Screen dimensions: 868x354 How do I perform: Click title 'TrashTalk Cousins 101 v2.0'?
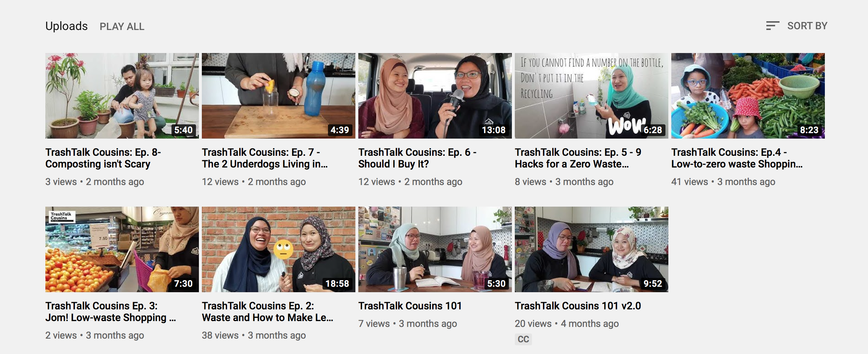[578, 306]
